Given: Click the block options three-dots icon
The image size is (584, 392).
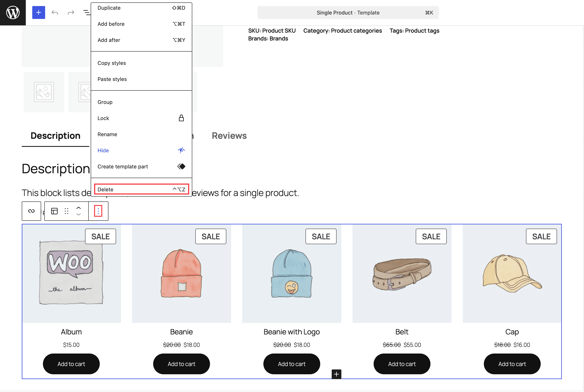Looking at the screenshot, I should pyautogui.click(x=98, y=211).
